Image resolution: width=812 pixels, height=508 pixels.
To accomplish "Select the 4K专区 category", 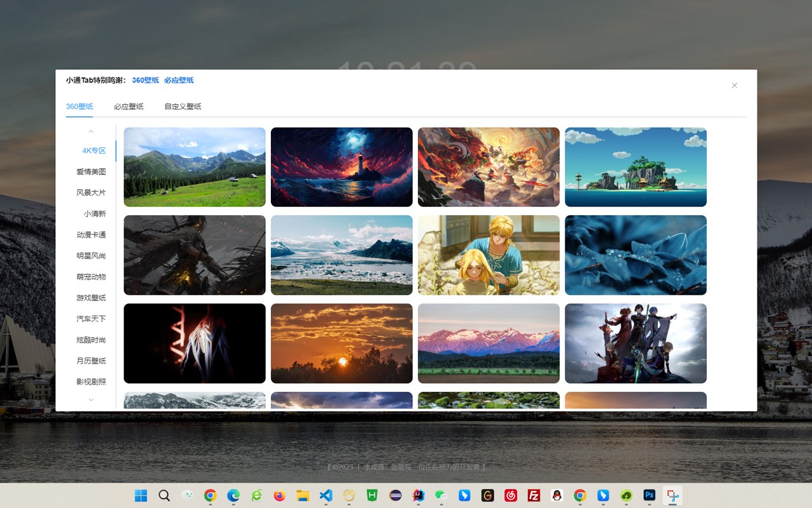I will 94,150.
